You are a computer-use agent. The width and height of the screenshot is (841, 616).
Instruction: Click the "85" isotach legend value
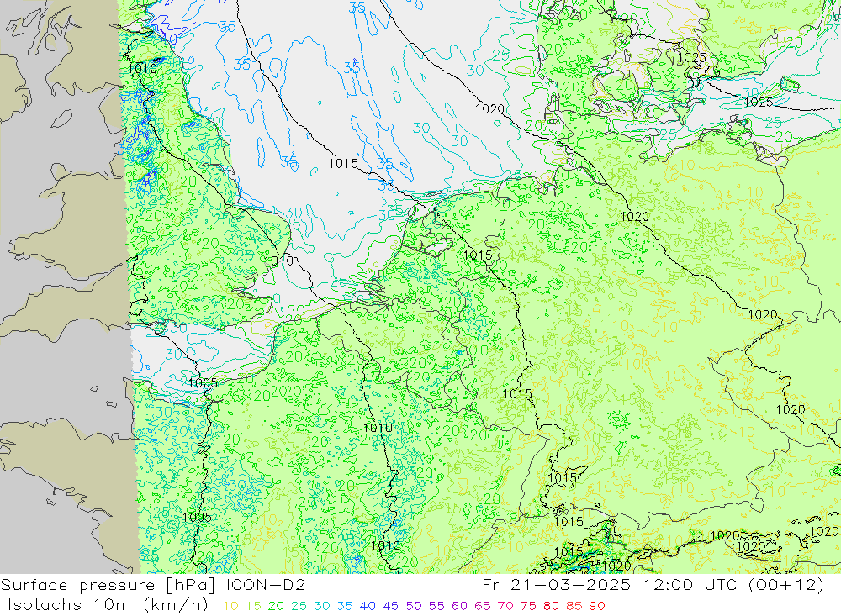574,606
